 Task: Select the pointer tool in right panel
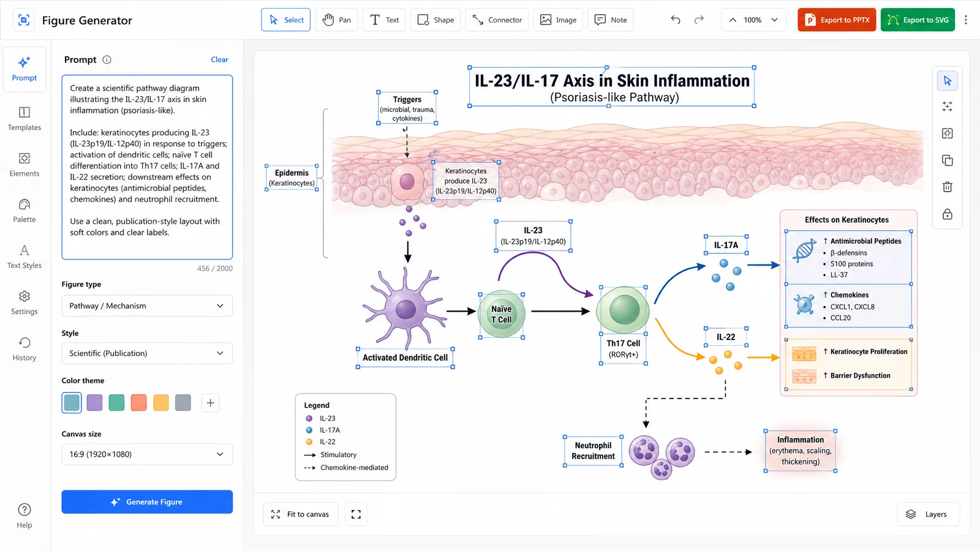[x=948, y=81]
